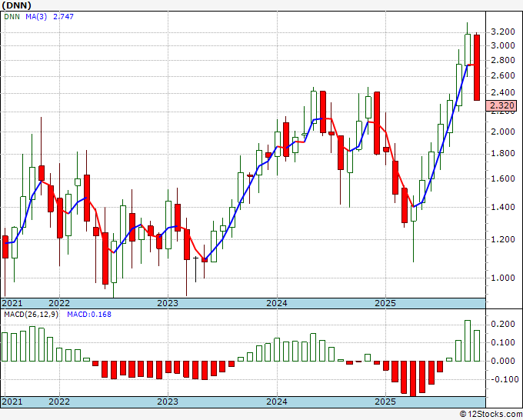Select the moving average value 2.747
Image resolution: width=523 pixels, height=420 pixels.
coord(63,16)
